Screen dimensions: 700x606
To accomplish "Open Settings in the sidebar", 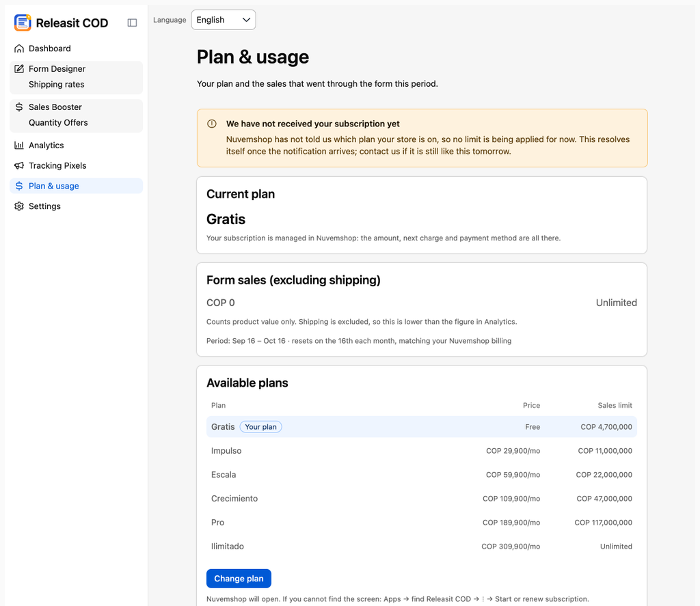I will pos(76,206).
